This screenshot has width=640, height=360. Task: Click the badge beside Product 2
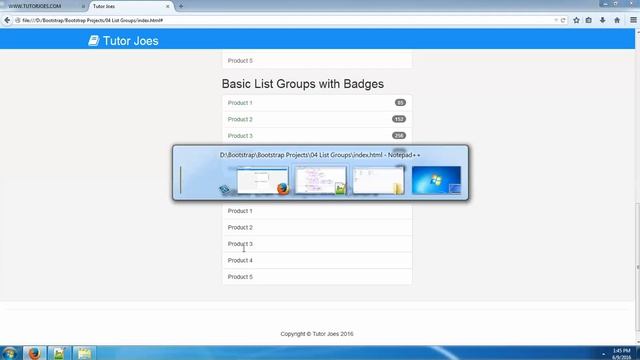(x=399, y=119)
